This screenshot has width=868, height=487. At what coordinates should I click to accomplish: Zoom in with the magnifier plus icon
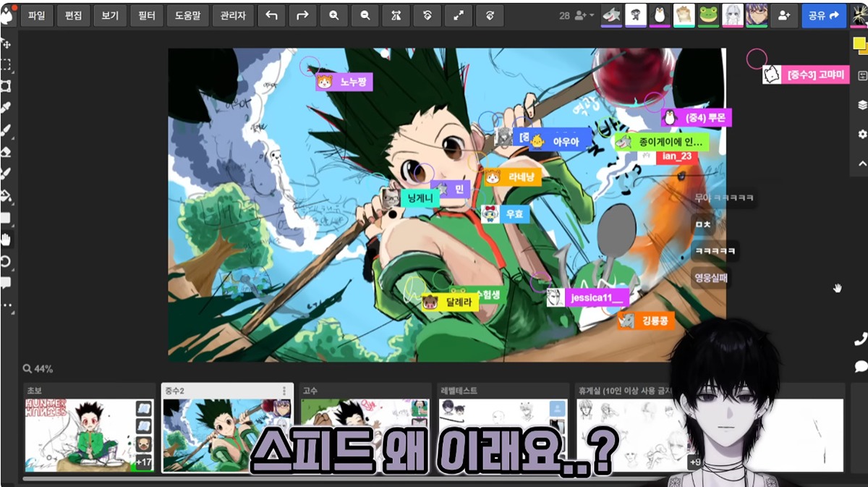pos(333,15)
